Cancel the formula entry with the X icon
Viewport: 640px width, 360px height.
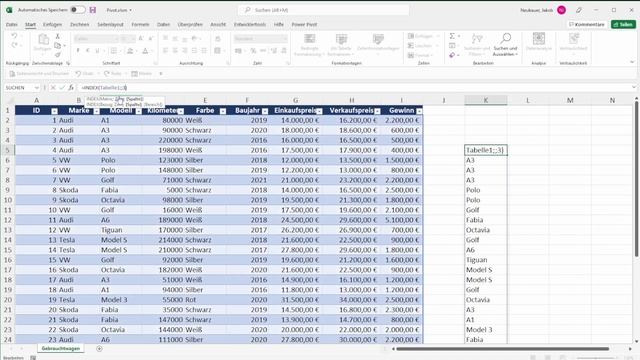pyautogui.click(x=53, y=87)
